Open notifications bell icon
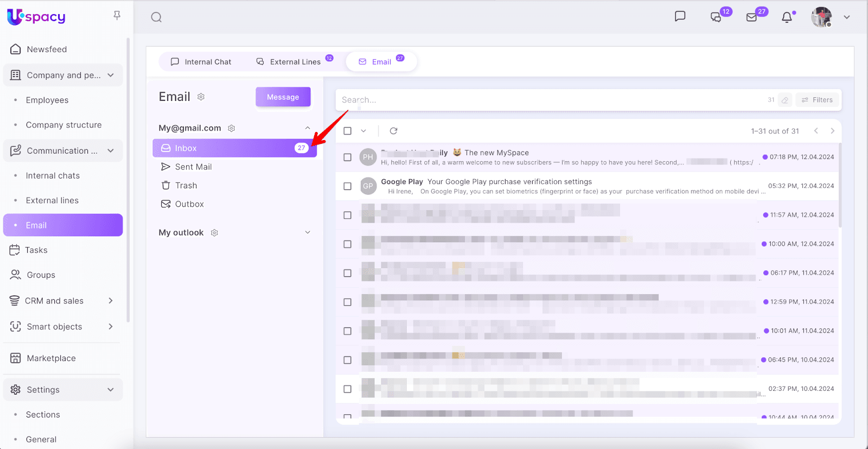This screenshot has width=868, height=449. click(787, 17)
